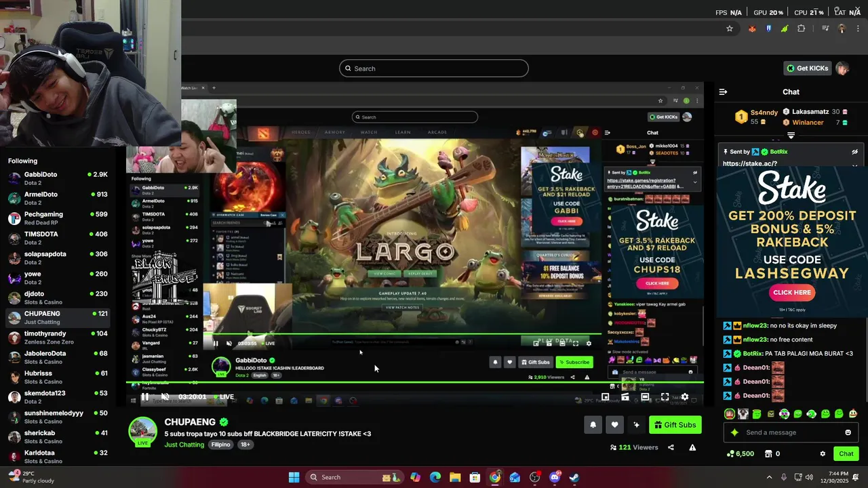Open the MetaMask fox extension
Viewport: 868px width, 488px height.
[752, 28]
